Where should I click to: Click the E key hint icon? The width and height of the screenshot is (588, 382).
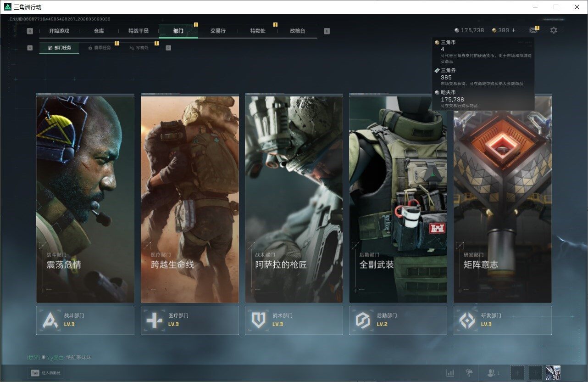coord(327,31)
